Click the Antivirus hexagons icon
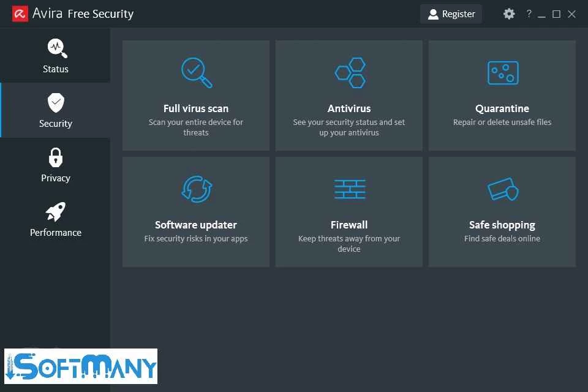The image size is (588, 392). (x=350, y=72)
